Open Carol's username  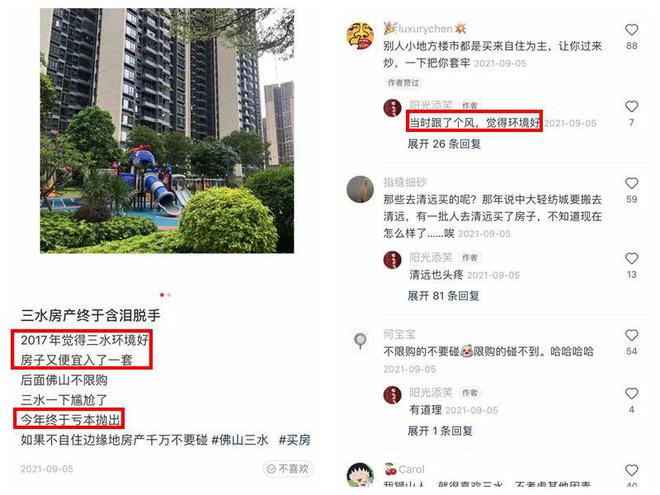pos(411,469)
